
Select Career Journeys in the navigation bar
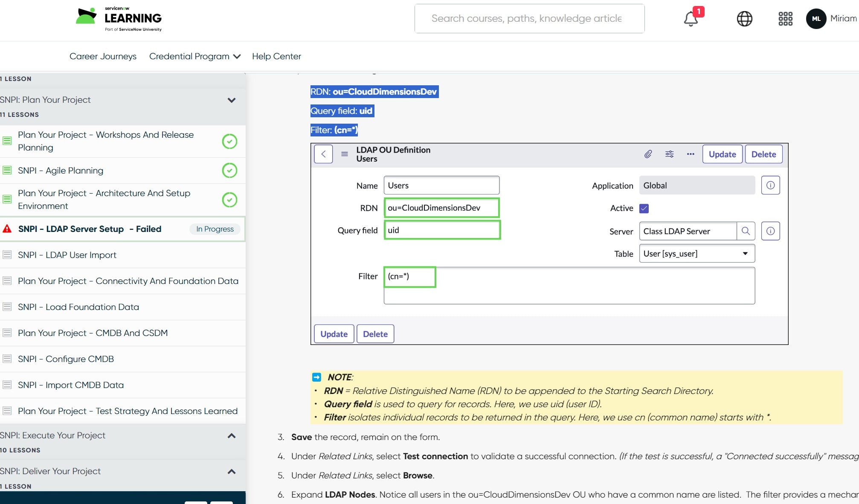pos(103,56)
